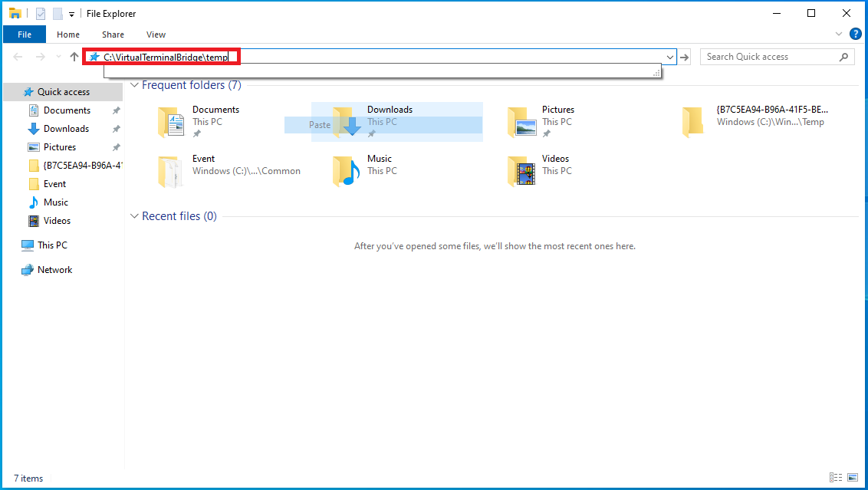This screenshot has height=490, width=868.
Task: Select Quick access in navigation pane
Action: 63,92
